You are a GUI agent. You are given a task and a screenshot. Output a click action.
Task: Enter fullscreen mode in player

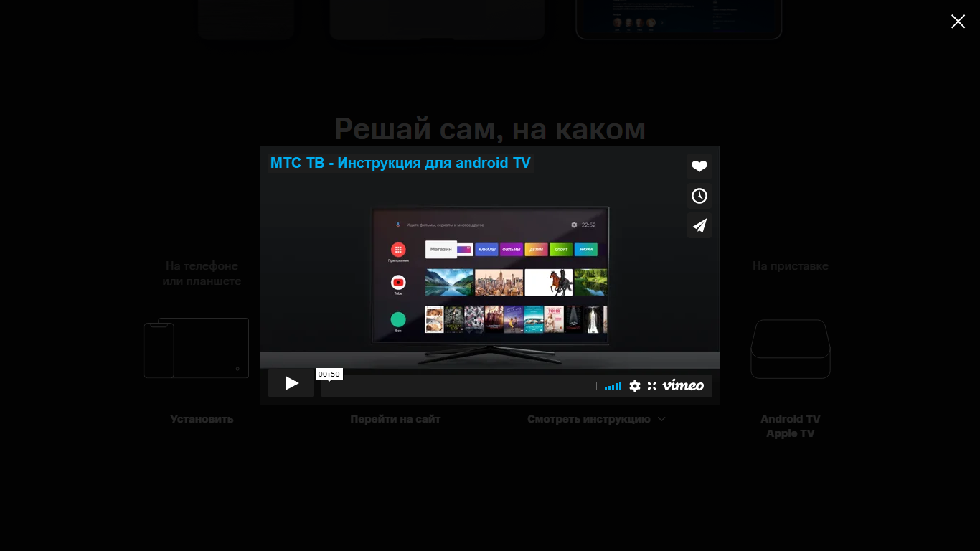[x=652, y=386]
